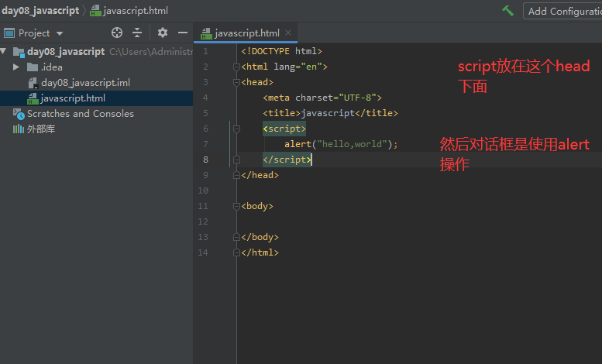Viewport: 602px width, 364px height.
Task: Click the Add Configuration button
Action: pyautogui.click(x=563, y=11)
